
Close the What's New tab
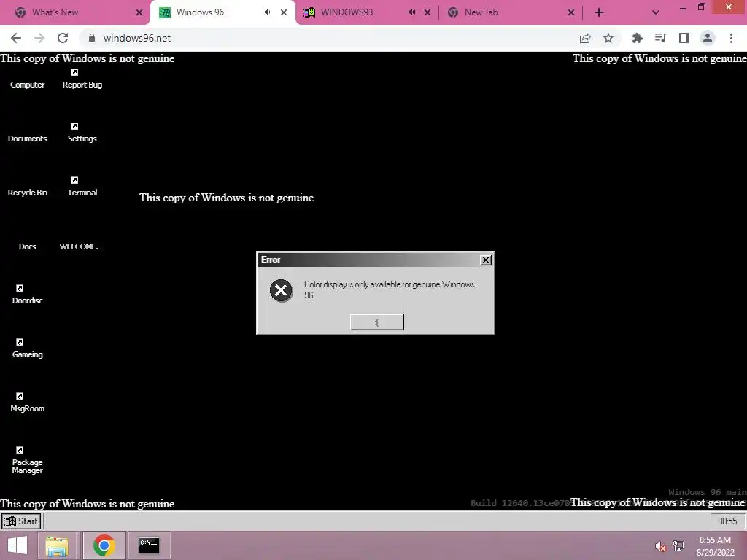[x=139, y=12]
